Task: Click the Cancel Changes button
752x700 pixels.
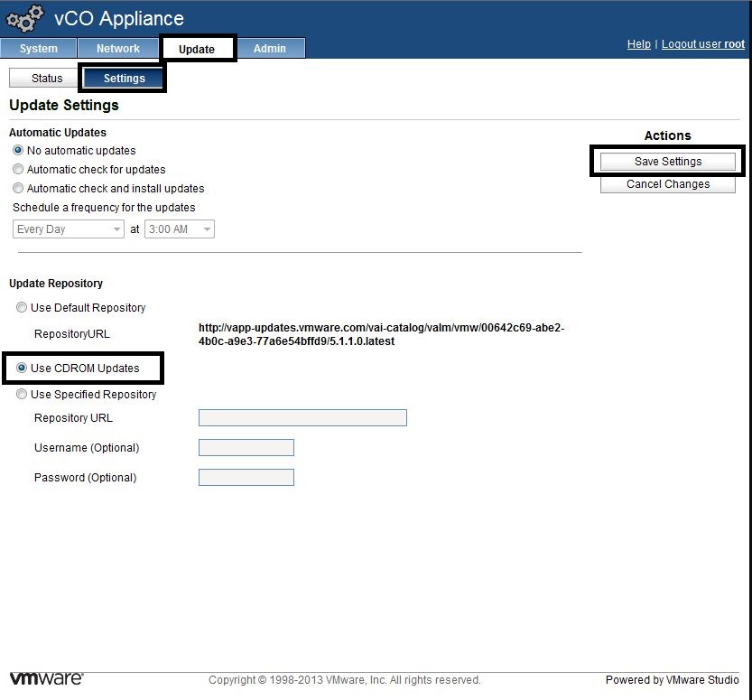Action: click(x=667, y=184)
